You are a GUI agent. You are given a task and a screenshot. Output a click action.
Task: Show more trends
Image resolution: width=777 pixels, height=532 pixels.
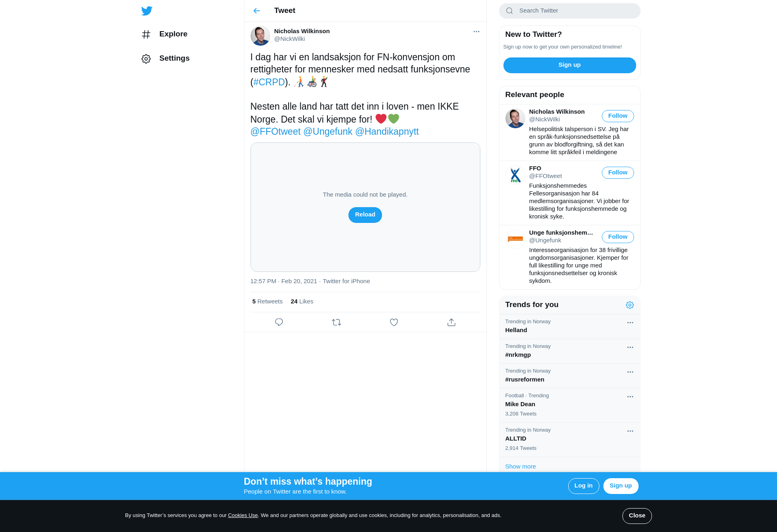520,466
